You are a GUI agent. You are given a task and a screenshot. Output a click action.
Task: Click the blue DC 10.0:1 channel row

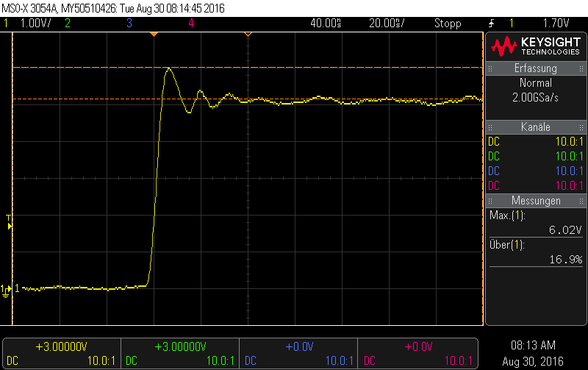click(536, 171)
